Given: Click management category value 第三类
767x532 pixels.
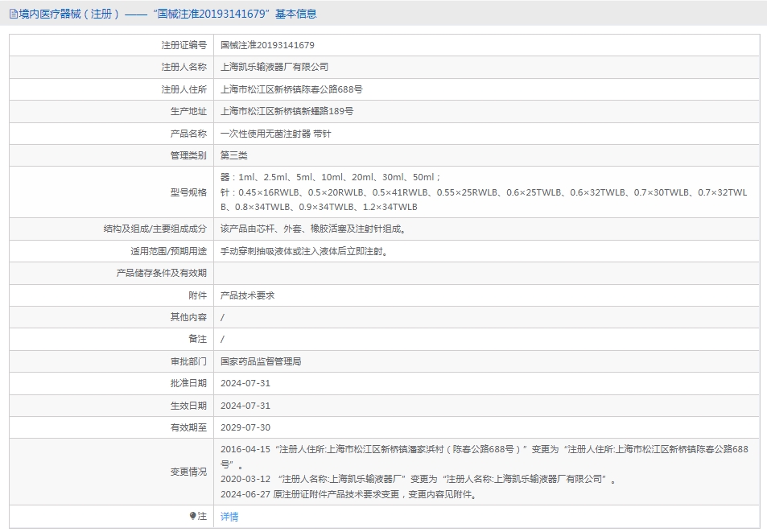Looking at the screenshot, I should coord(234,155).
